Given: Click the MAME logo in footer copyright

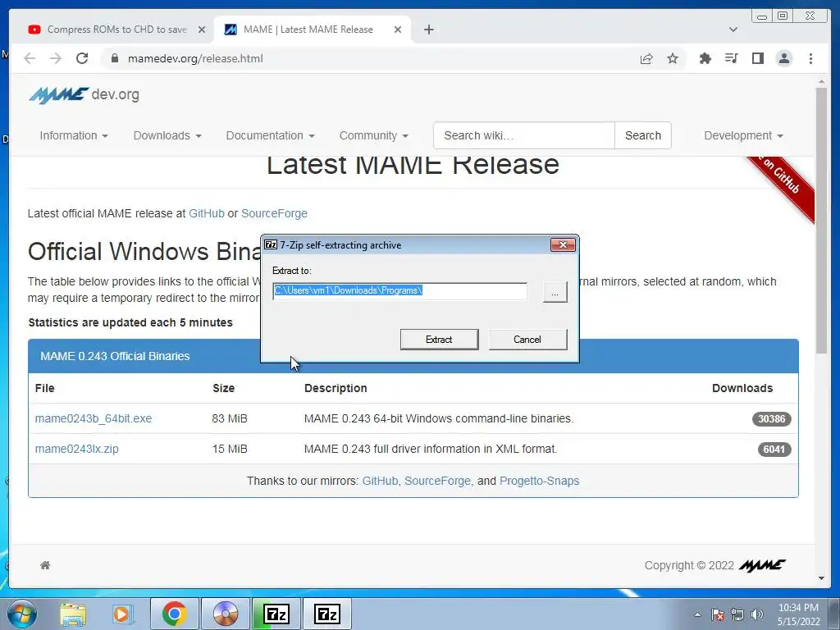Looking at the screenshot, I should 762,565.
